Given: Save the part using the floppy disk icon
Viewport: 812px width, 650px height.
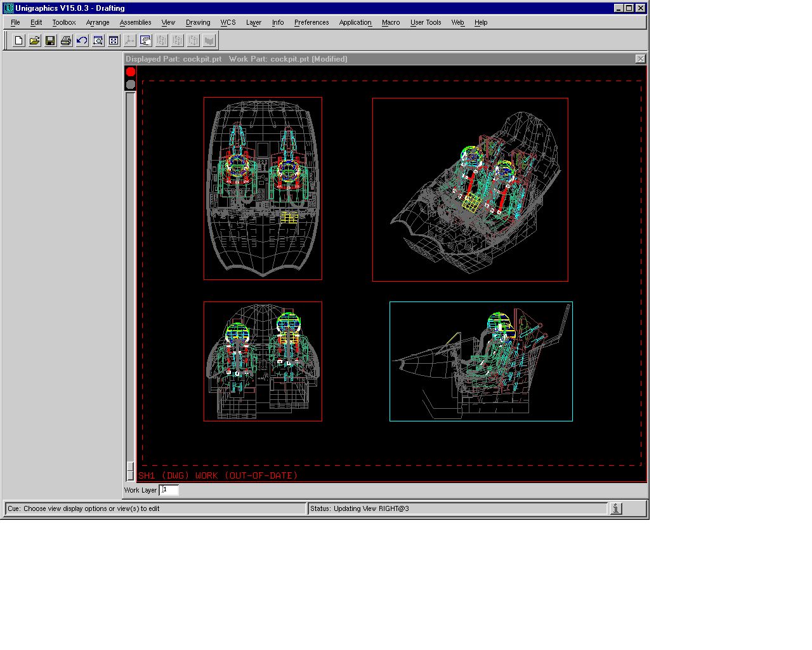Looking at the screenshot, I should (50, 41).
